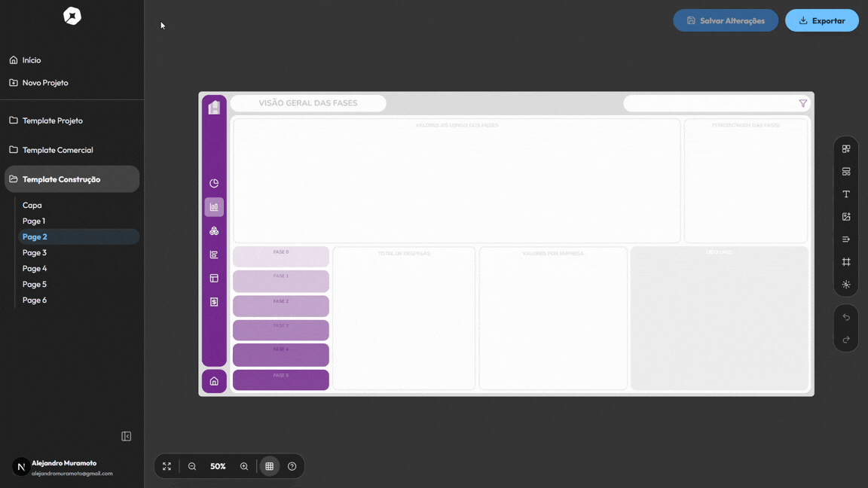This screenshot has width=868, height=488.
Task: Click the table layout icon in purple bar
Action: point(214,279)
